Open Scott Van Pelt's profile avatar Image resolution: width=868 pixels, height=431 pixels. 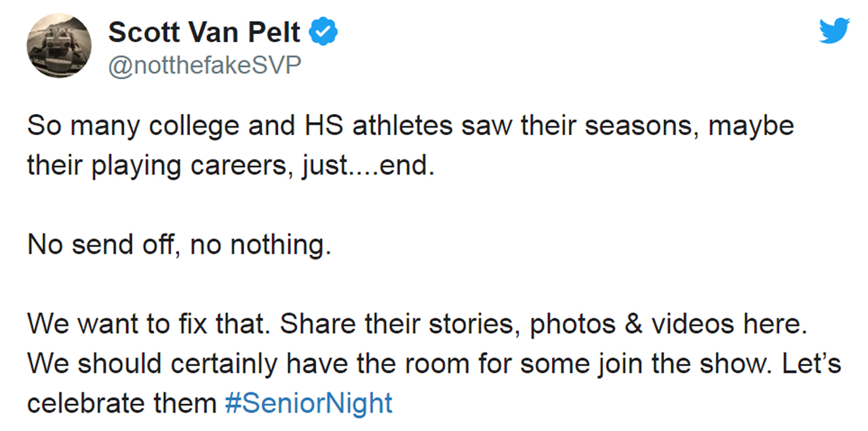pyautogui.click(x=58, y=45)
